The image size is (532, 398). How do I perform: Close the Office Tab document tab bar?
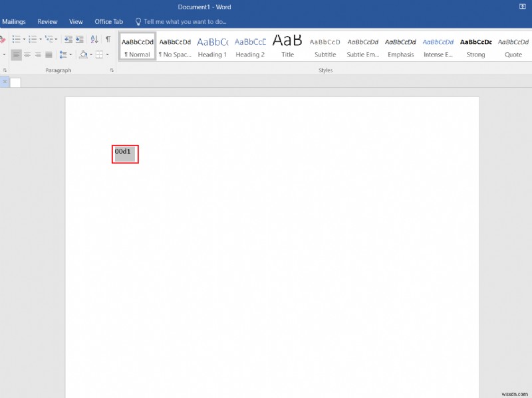5,82
